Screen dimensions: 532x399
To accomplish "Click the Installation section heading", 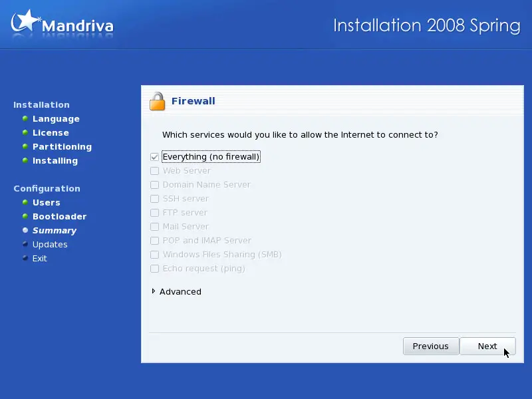I will pos(41,105).
